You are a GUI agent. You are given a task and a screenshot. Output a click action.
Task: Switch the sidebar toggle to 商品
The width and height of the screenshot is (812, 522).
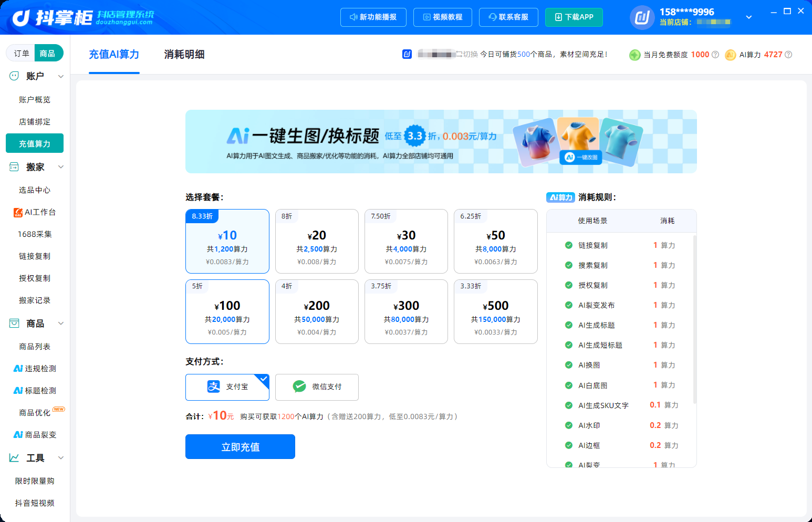tap(48, 53)
